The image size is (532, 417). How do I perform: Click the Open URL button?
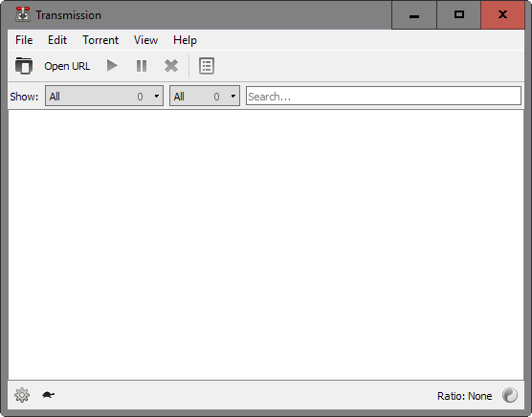pyautogui.click(x=67, y=66)
